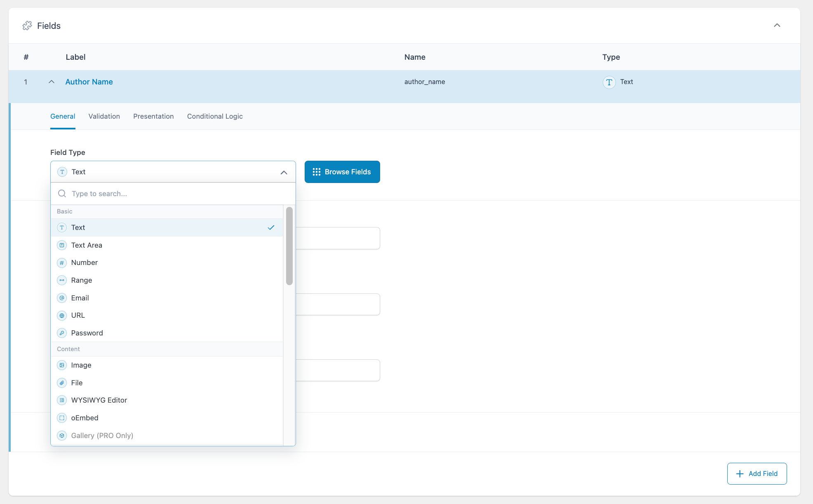Select the Password field type

[87, 333]
